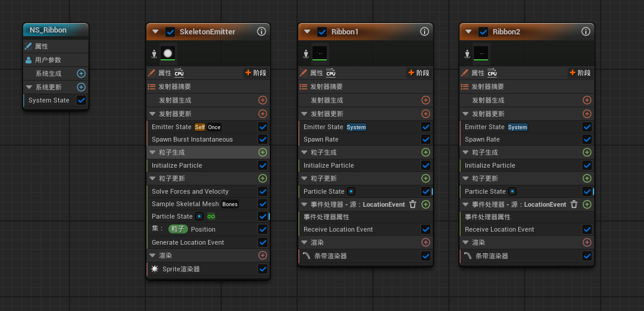Collapse Ribbon1 粒子生成 section

(x=304, y=152)
